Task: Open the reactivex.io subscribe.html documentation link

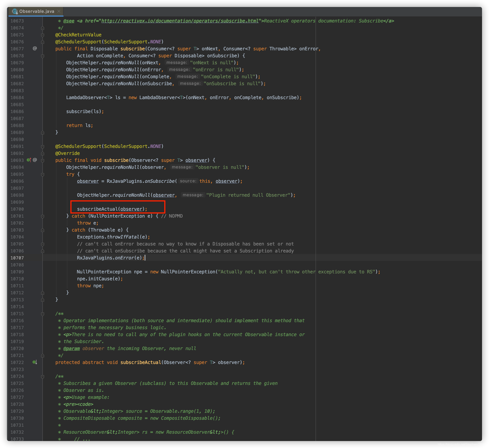Action: [x=180, y=21]
